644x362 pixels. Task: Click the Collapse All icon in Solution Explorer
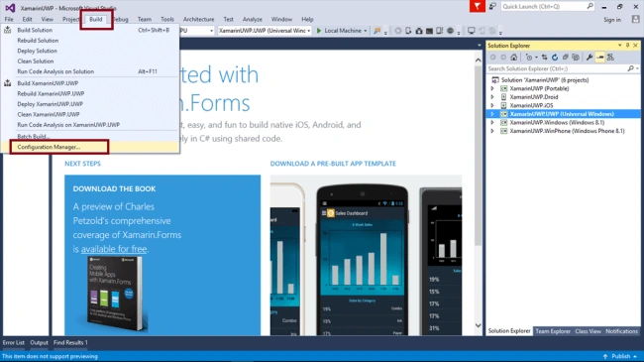(565, 58)
